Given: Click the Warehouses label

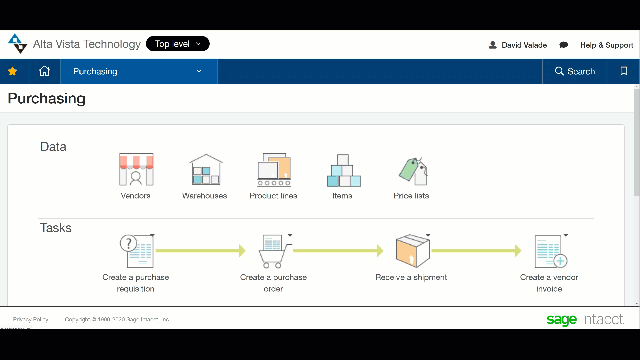Looking at the screenshot, I should click(x=204, y=196).
